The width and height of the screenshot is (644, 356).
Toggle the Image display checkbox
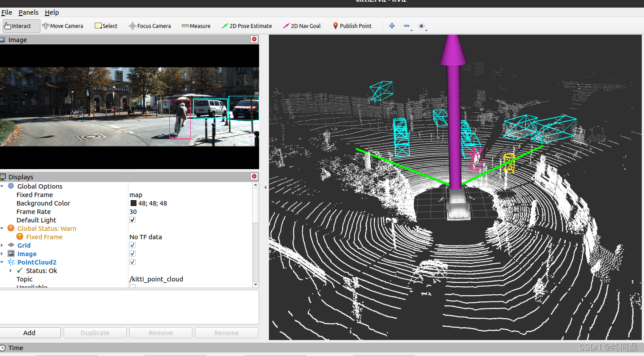click(132, 253)
